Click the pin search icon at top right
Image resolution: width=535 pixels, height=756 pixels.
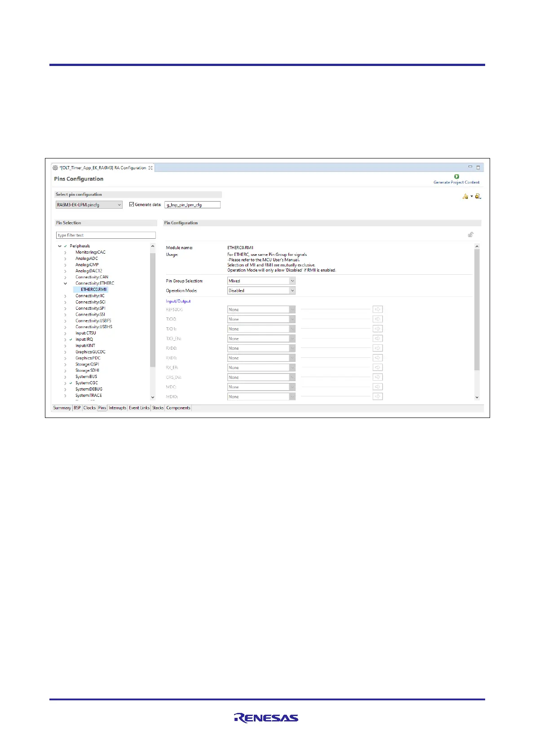tap(478, 196)
